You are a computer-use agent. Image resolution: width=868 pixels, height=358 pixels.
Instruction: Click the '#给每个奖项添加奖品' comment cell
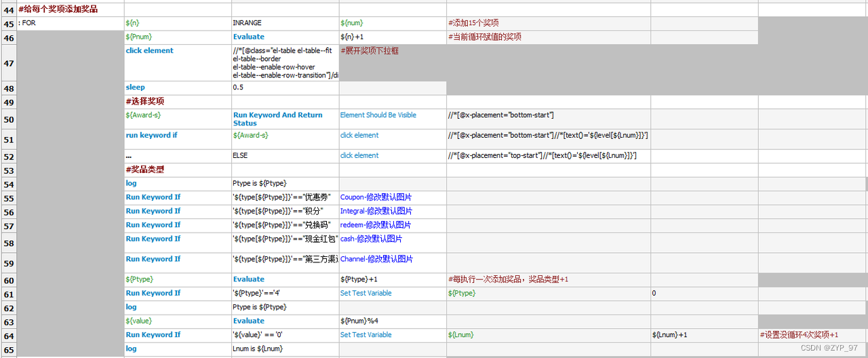click(71, 9)
